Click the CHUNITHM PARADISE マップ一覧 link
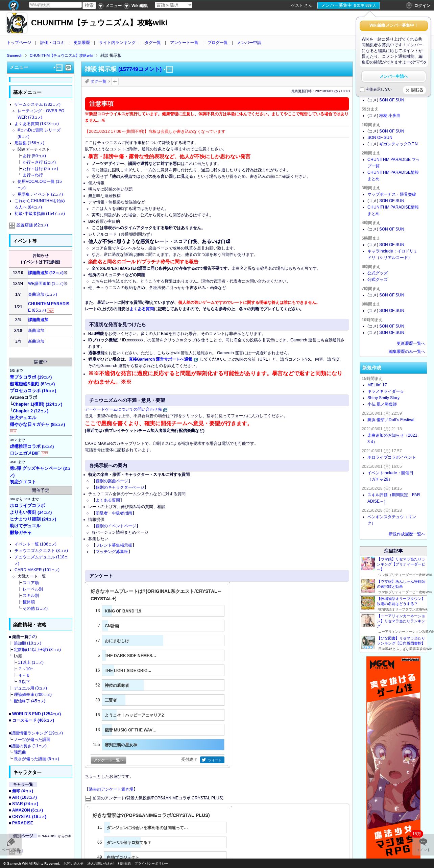The width and height of the screenshot is (434, 868). [x=393, y=163]
